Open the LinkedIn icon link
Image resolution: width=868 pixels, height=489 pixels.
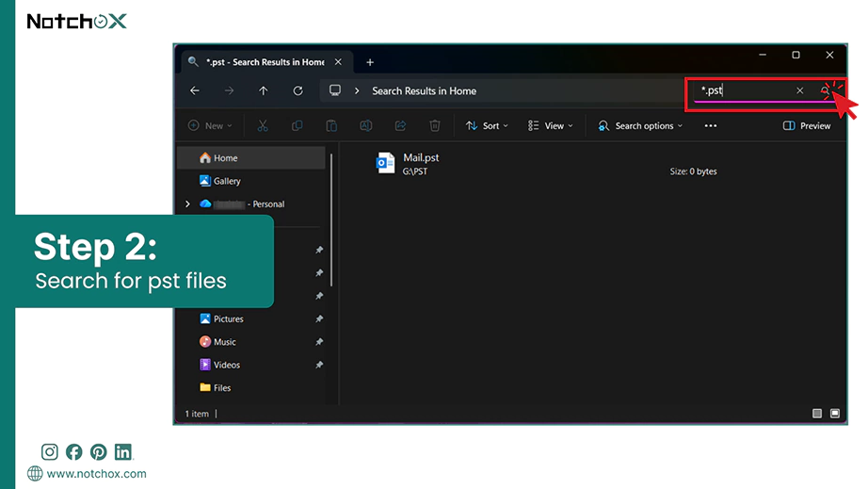(123, 452)
